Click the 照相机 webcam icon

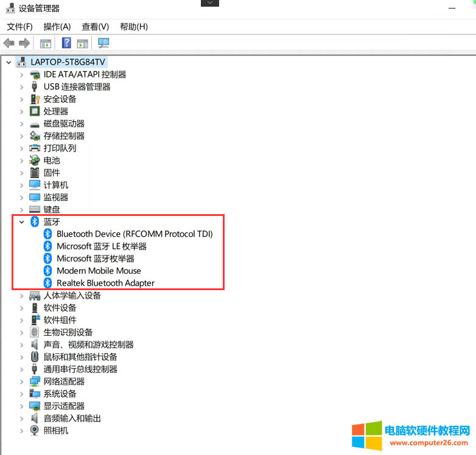[x=35, y=431]
